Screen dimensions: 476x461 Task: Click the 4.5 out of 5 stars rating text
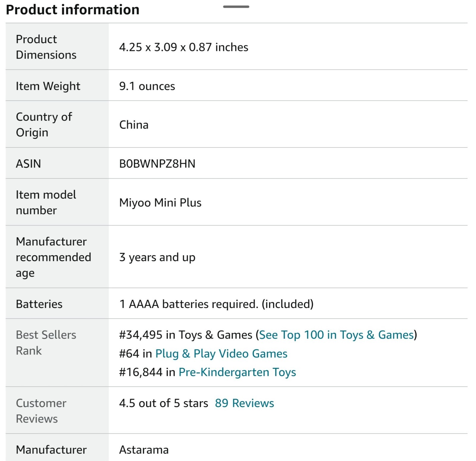click(x=164, y=403)
